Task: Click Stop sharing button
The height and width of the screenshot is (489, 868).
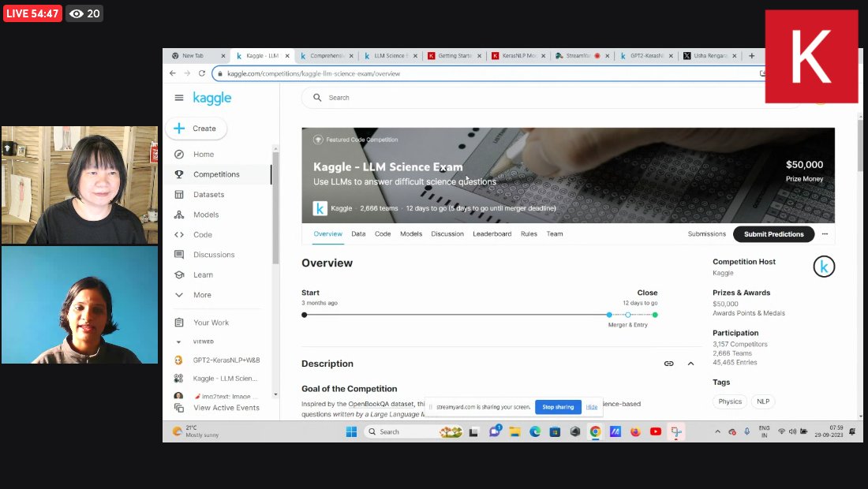Action: (x=558, y=407)
